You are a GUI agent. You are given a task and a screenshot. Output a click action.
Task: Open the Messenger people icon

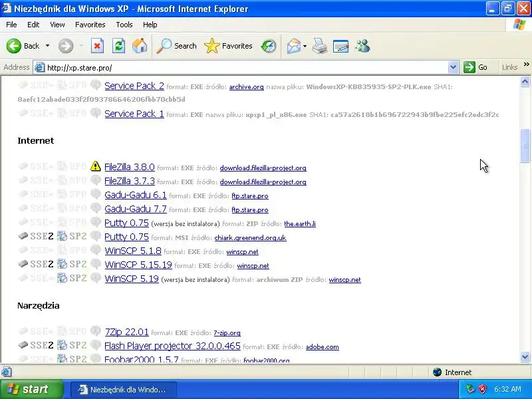pos(362,46)
